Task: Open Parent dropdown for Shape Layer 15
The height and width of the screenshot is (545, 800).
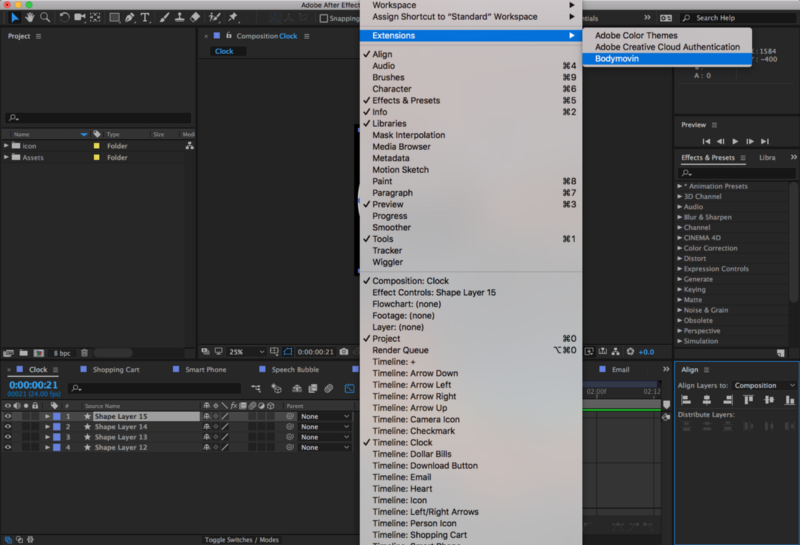Action: [x=324, y=416]
